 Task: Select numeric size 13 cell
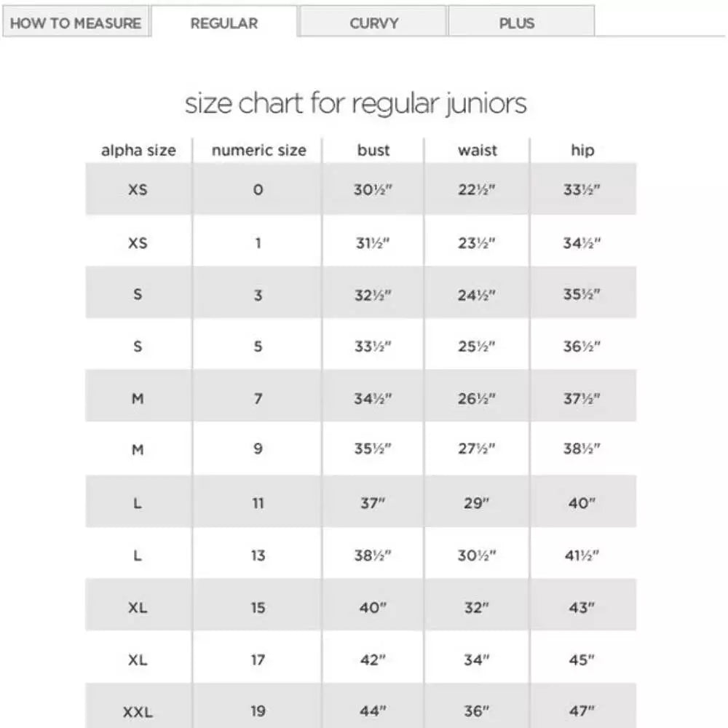[x=258, y=555]
